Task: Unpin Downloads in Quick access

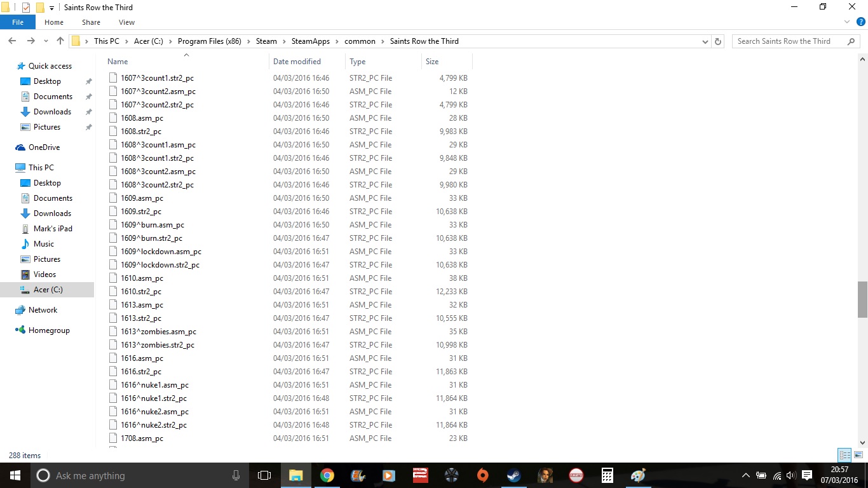Action: (89, 112)
